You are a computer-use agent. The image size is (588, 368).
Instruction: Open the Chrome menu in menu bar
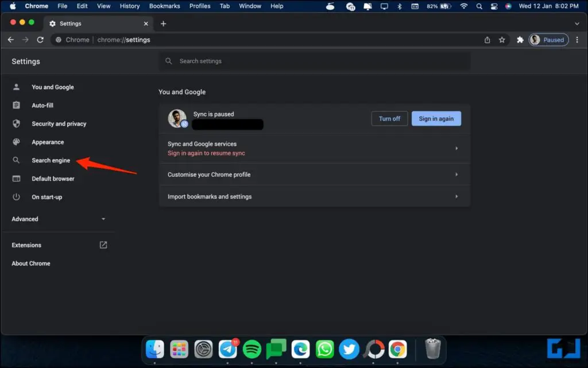36,6
